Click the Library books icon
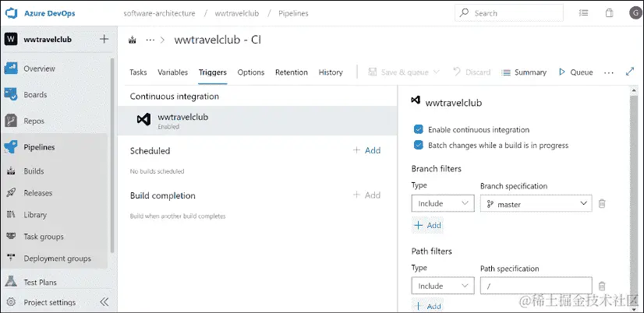This screenshot has width=644, height=313. 11,215
